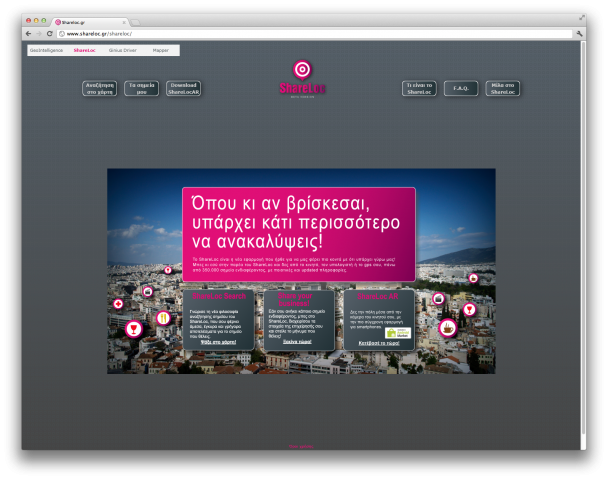The image size is (608, 480).
Task: Open the GeoIntelligence menu item
Action: 47,50
